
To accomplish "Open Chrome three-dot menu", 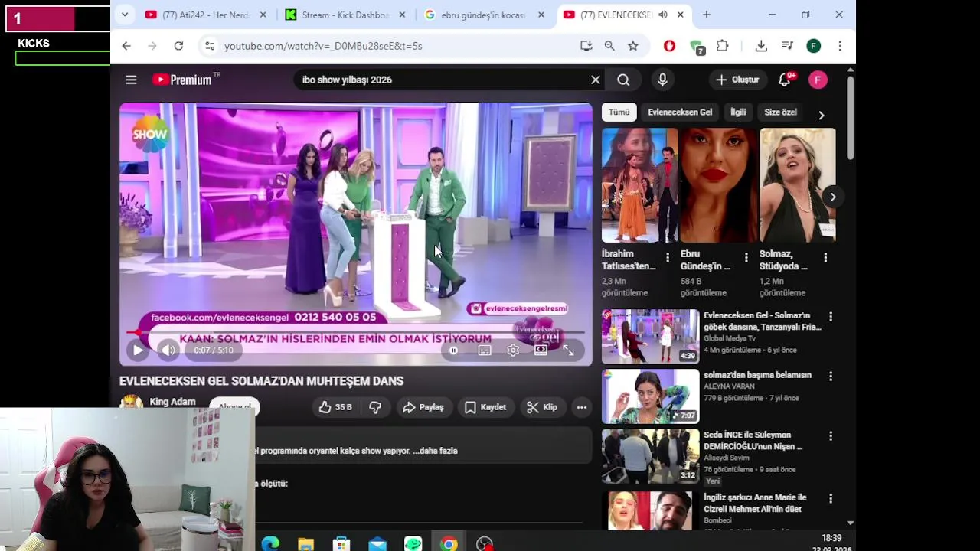I will click(840, 46).
